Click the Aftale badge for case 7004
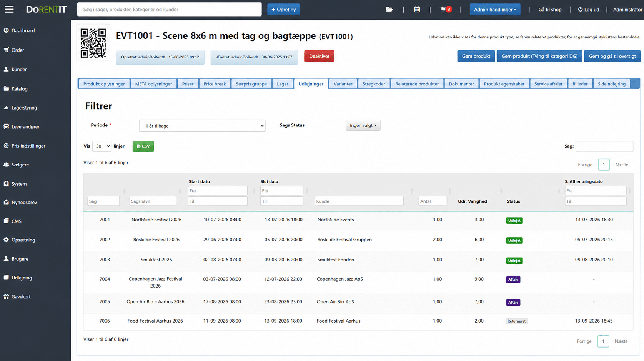644x361 pixels. pos(513,279)
